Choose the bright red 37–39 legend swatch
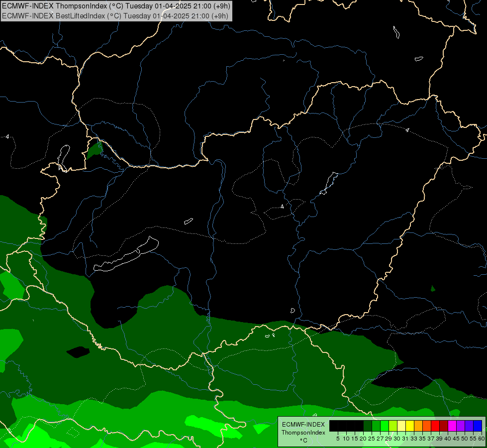 click(x=435, y=426)
